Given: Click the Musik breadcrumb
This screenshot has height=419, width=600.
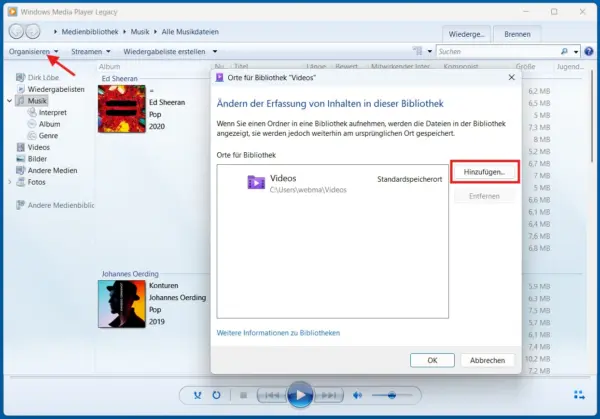Looking at the screenshot, I should pos(140,32).
